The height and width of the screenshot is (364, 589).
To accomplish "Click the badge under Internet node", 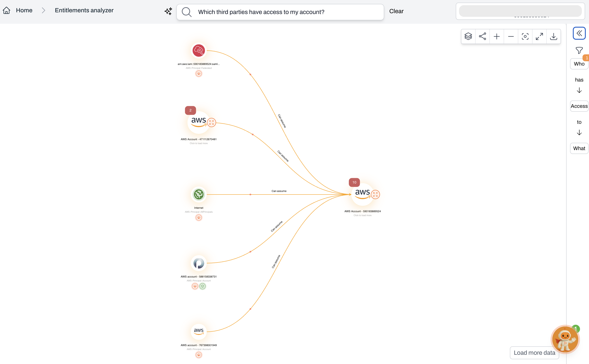I will pyautogui.click(x=199, y=218).
